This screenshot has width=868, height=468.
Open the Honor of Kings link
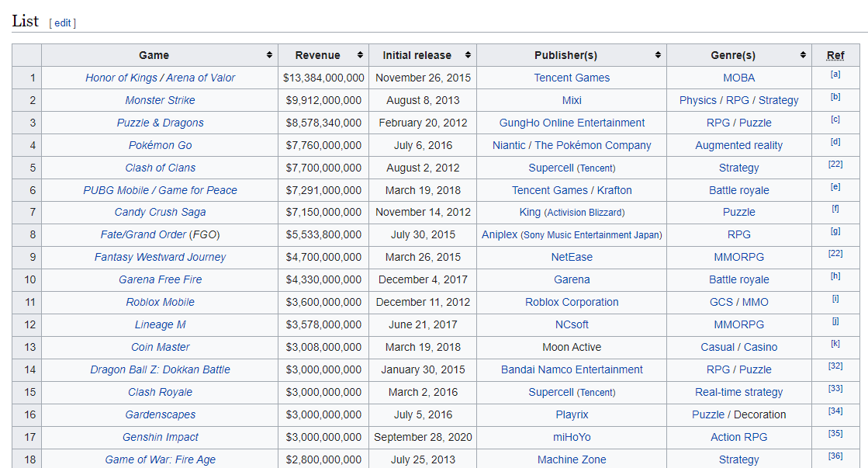121,78
